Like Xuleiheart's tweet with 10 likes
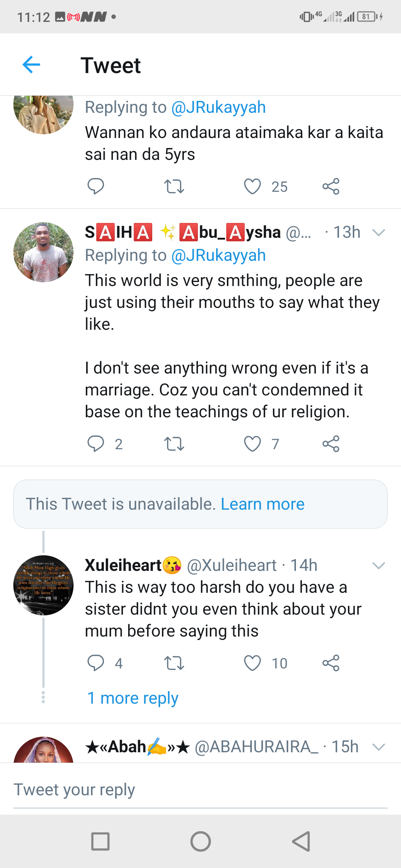Screen dimensions: 401x868 pos(252,663)
